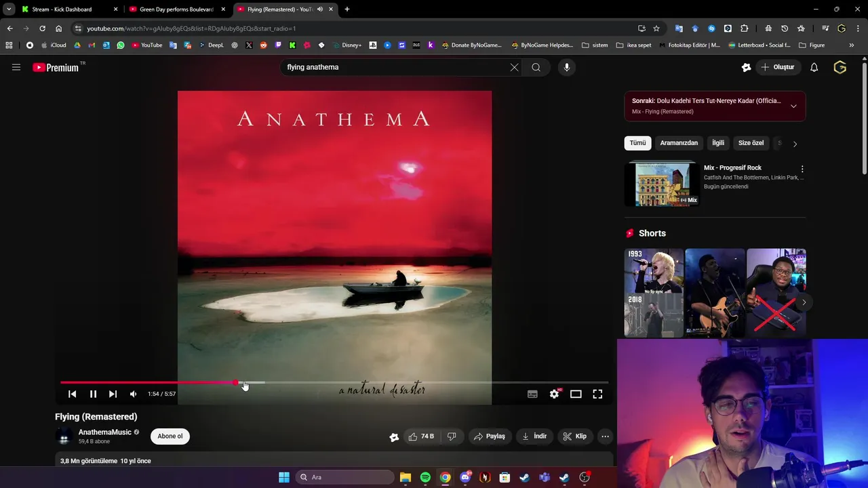Open File Explorer from the taskbar
Viewport: 868px width, 488px height.
point(405,477)
